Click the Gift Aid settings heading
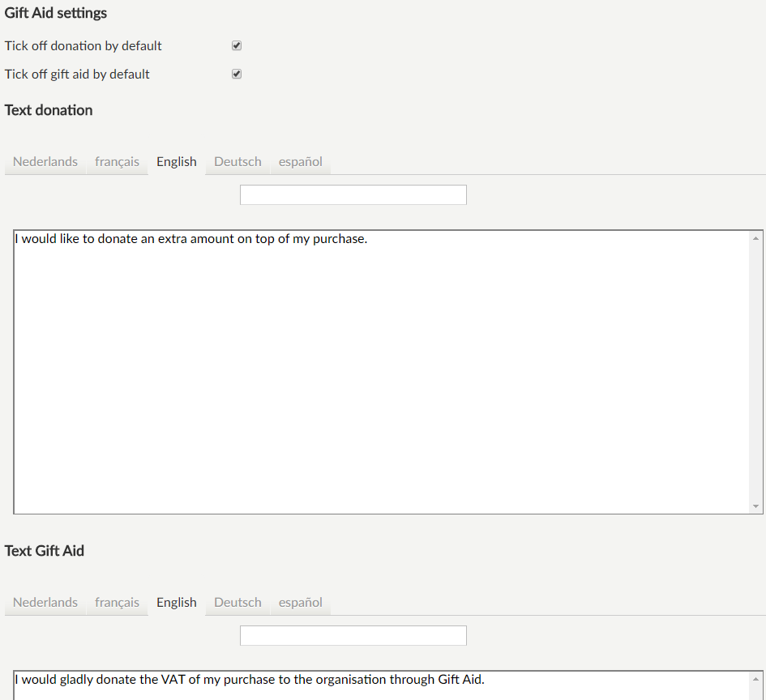The height and width of the screenshot is (700, 766). [x=55, y=13]
